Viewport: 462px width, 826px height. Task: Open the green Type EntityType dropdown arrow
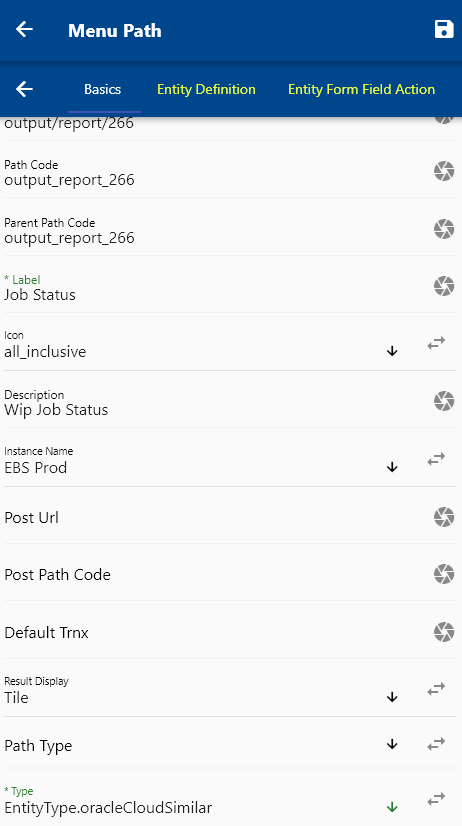(x=392, y=807)
